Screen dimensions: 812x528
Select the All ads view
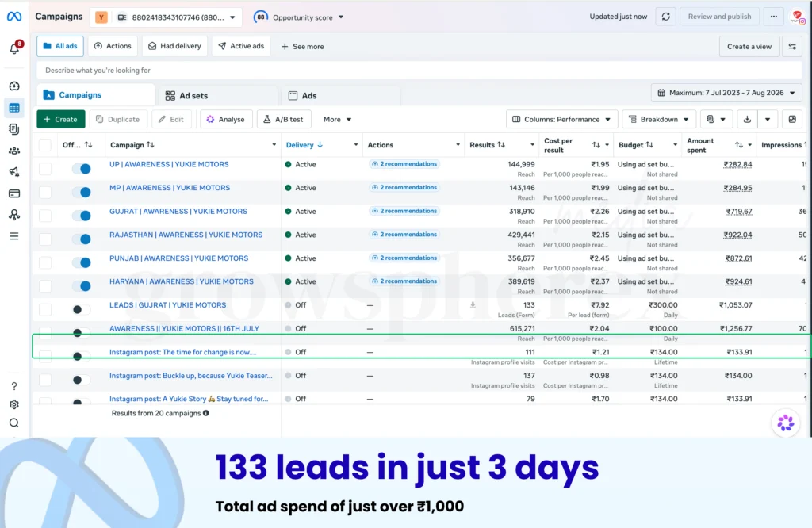click(x=60, y=46)
